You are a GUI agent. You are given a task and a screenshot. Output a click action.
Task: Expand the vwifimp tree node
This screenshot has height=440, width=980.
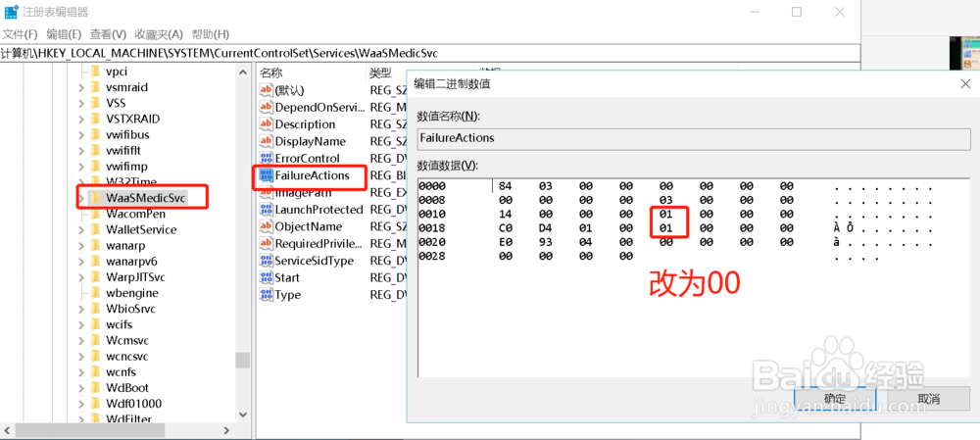(x=82, y=167)
